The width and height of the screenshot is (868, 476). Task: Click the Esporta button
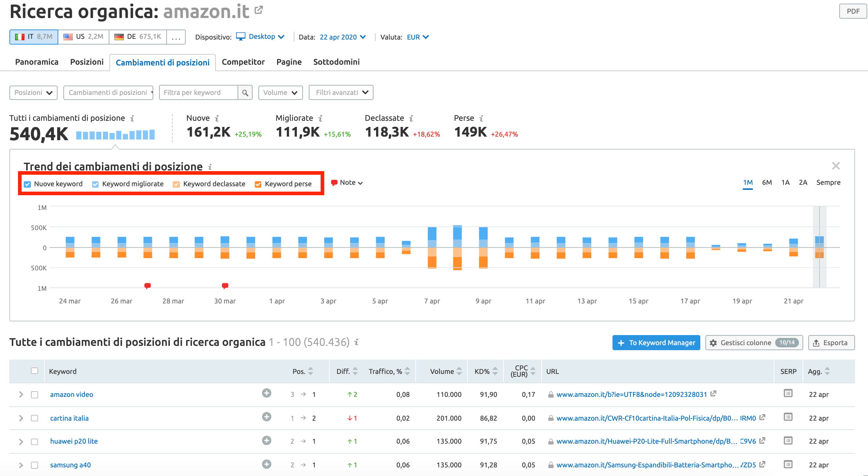click(831, 343)
